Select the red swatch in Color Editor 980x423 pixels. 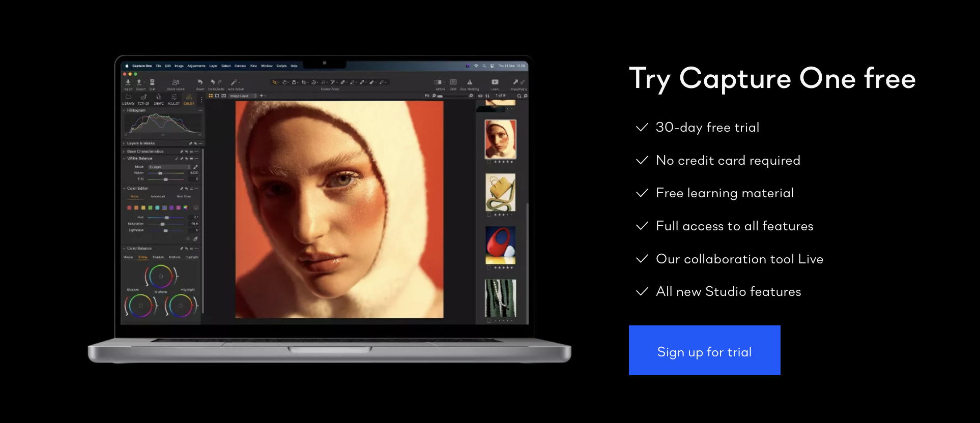pyautogui.click(x=129, y=207)
